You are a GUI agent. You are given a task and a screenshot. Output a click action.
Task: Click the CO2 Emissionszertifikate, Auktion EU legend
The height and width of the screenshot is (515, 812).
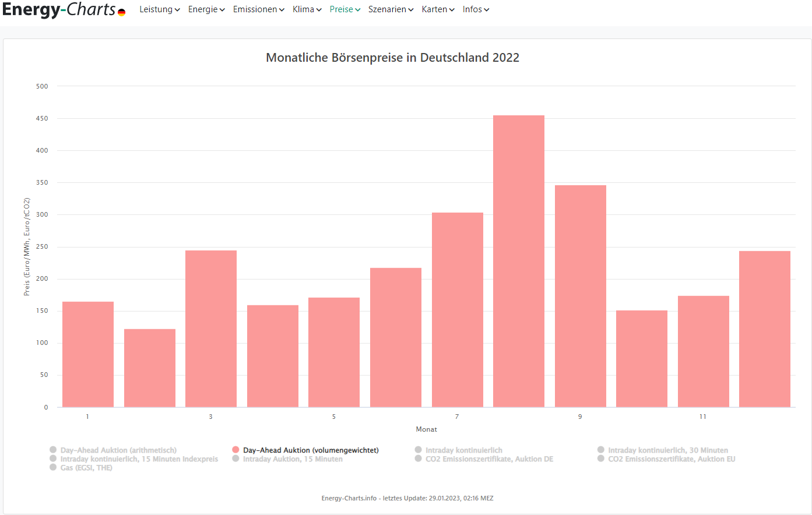click(x=671, y=459)
